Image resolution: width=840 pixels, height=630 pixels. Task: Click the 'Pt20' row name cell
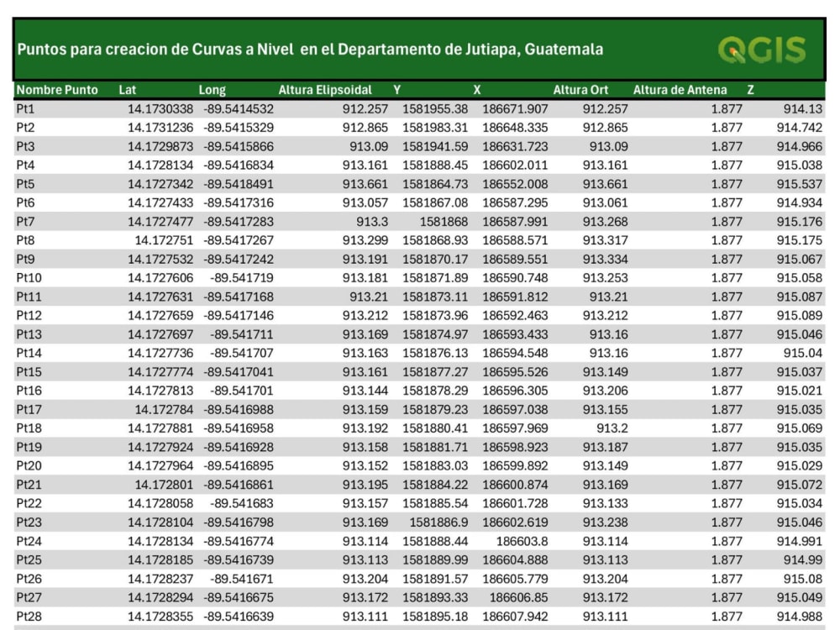29,465
